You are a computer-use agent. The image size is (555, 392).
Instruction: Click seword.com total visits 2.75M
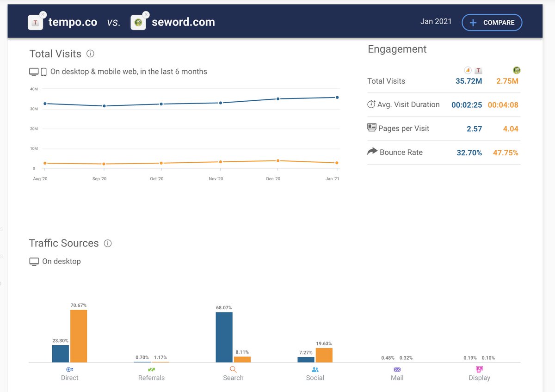[507, 81]
